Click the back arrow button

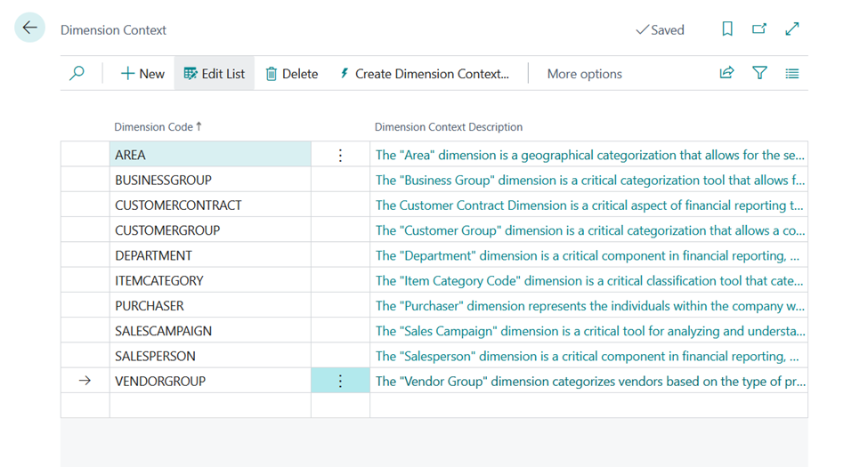(x=30, y=28)
